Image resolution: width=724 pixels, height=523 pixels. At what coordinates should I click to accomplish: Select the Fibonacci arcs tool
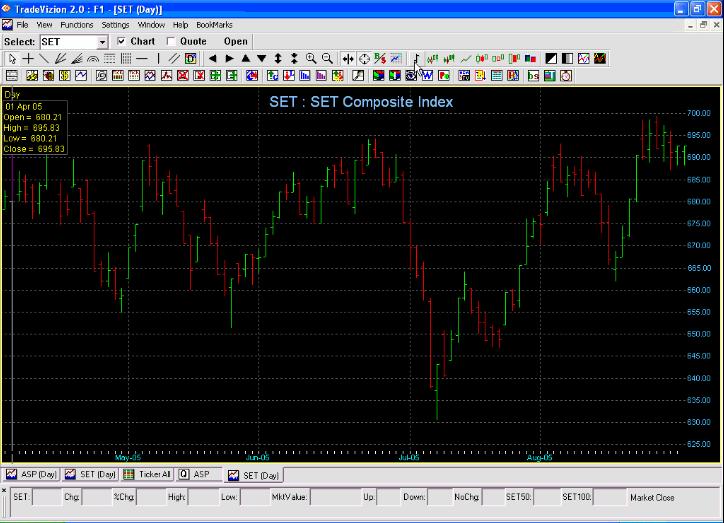[x=93, y=59]
